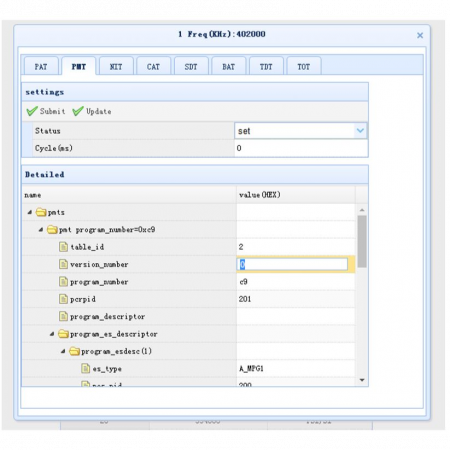Click the green checkmark icon beside Submit

[x=32, y=111]
